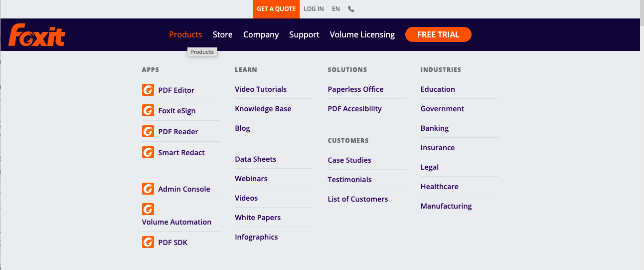Open White Papers link
The image size is (644, 270).
tap(258, 218)
